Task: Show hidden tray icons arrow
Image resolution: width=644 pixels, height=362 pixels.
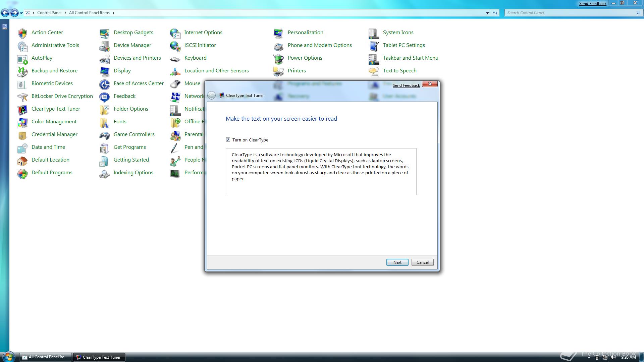Action: [589, 357]
